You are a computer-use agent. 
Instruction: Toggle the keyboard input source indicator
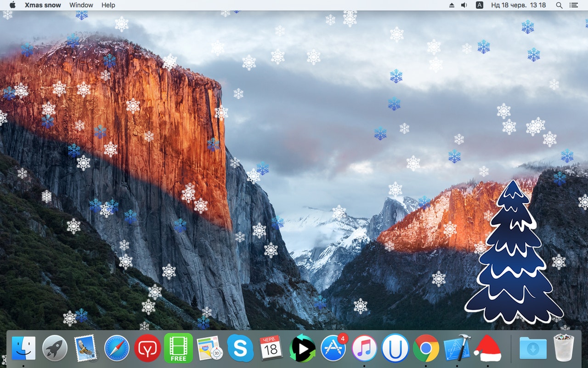479,5
